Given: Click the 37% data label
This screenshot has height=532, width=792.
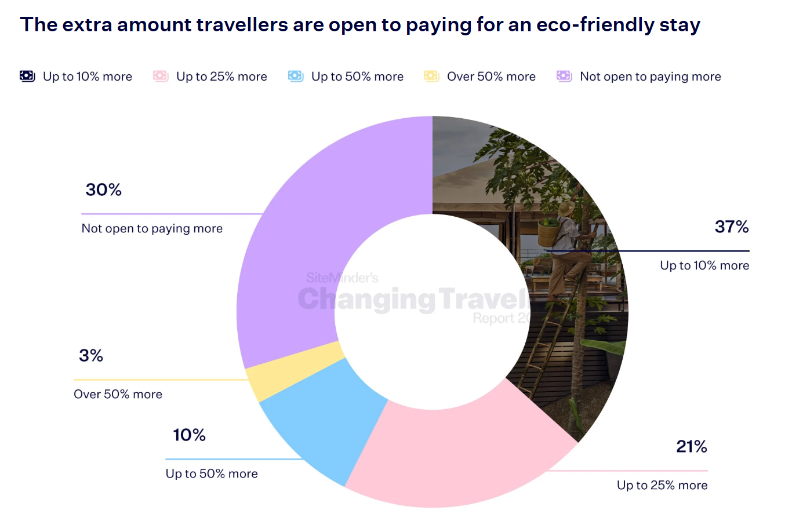Looking at the screenshot, I should 731,227.
